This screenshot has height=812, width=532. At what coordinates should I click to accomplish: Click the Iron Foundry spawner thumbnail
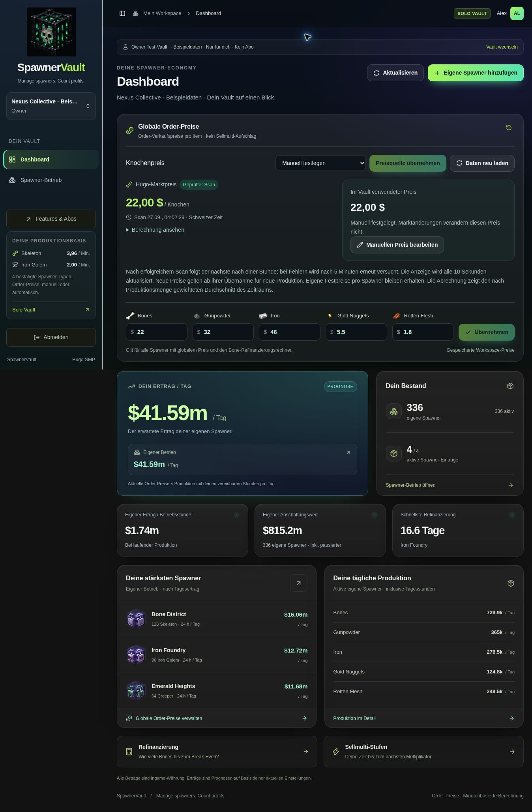[x=136, y=655]
